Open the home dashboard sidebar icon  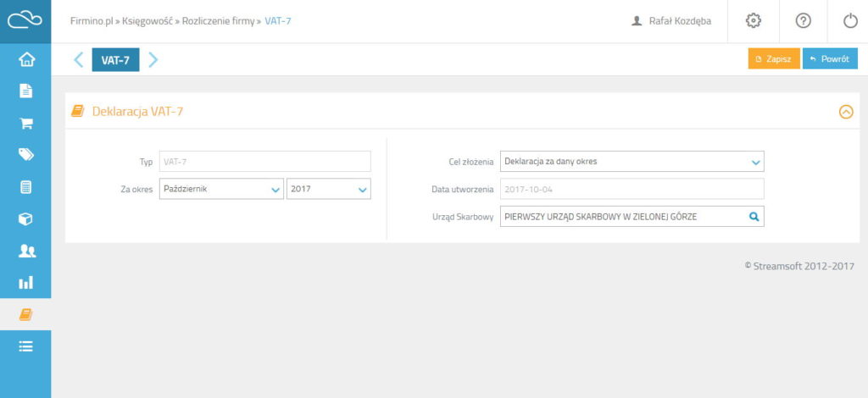[26, 59]
